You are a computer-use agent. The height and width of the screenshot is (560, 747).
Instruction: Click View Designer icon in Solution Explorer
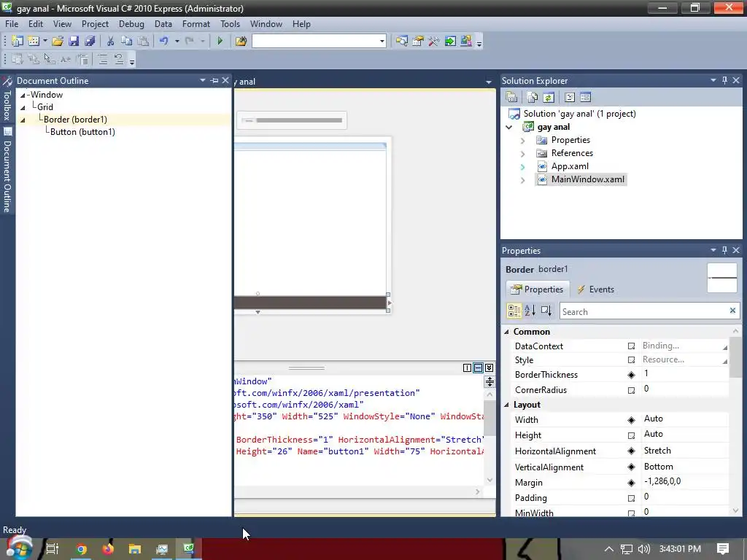click(586, 98)
